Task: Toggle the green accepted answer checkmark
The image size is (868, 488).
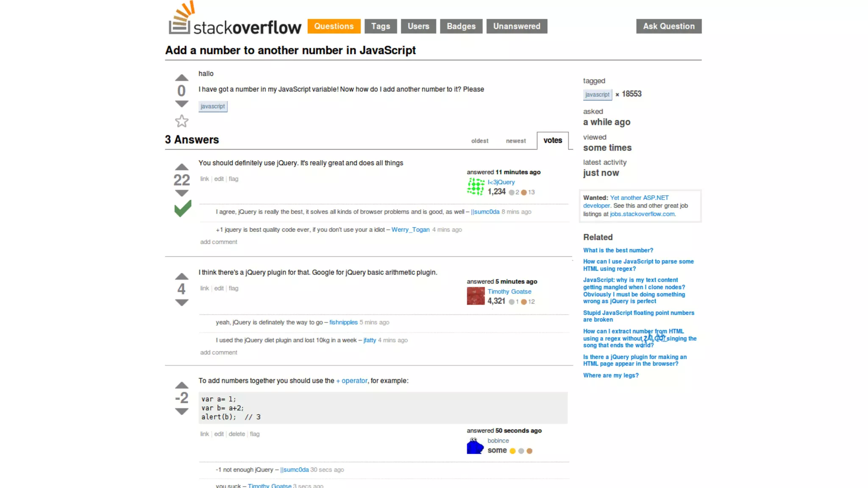Action: [x=183, y=208]
